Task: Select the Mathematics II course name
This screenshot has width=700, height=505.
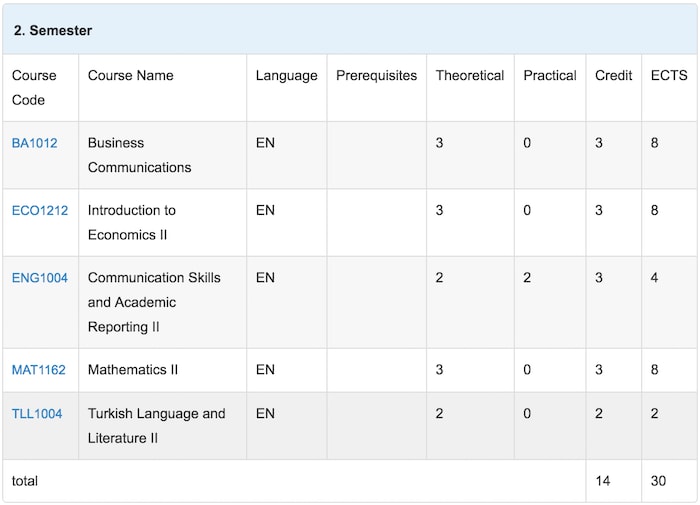Action: tap(133, 370)
